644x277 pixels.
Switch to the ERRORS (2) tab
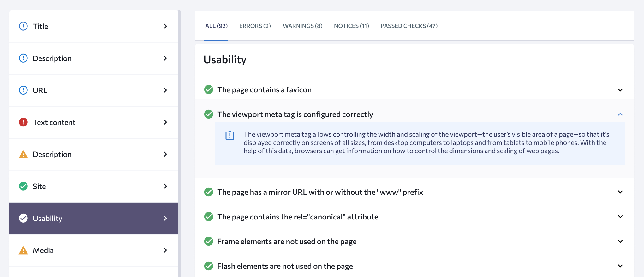coord(255,26)
